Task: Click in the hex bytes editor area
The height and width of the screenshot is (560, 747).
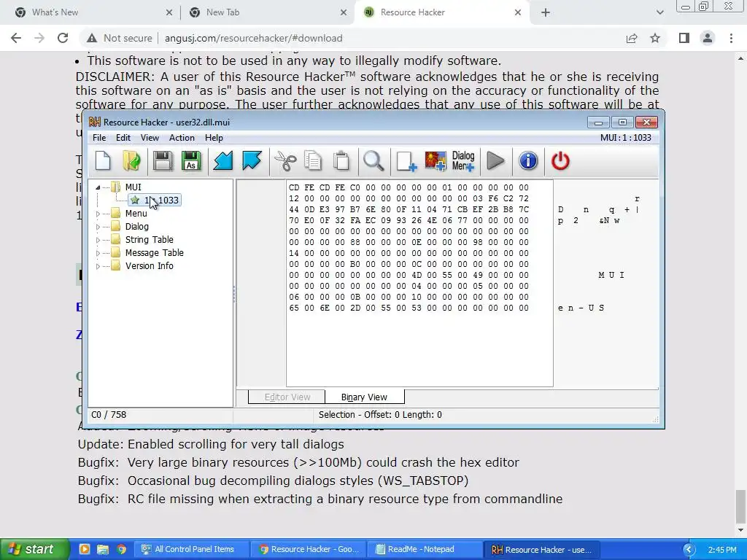Action: pos(419,284)
